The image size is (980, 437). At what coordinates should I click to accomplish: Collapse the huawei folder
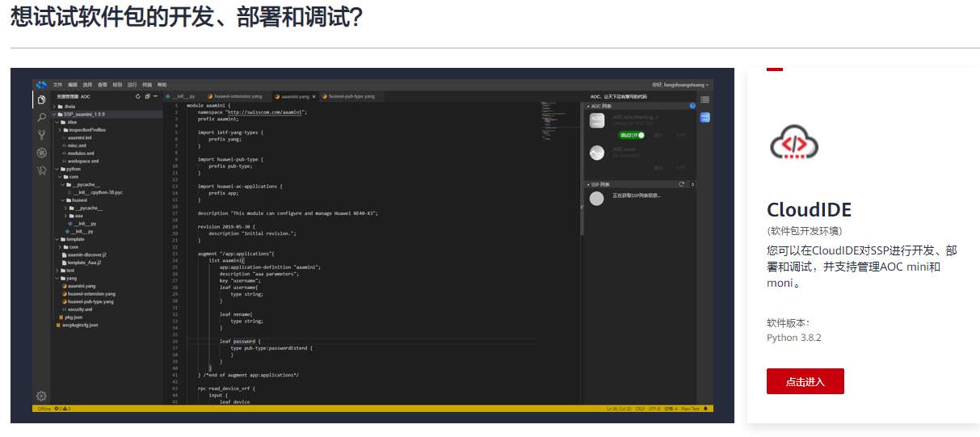(61, 200)
